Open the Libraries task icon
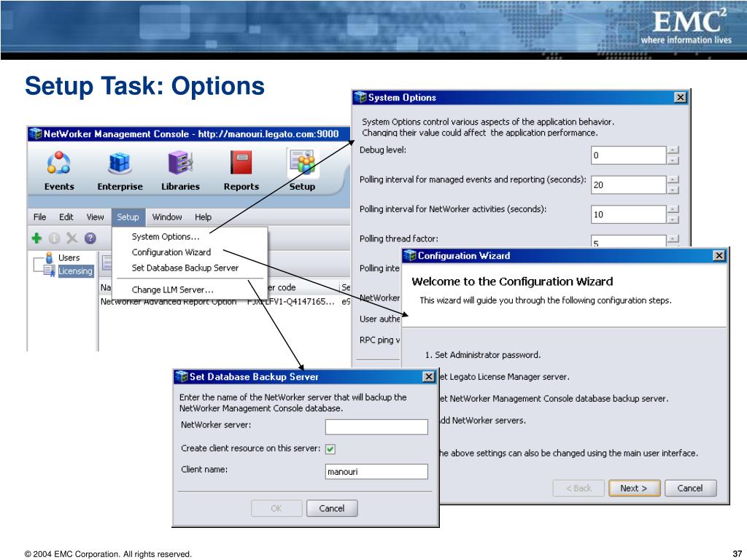 tap(180, 163)
